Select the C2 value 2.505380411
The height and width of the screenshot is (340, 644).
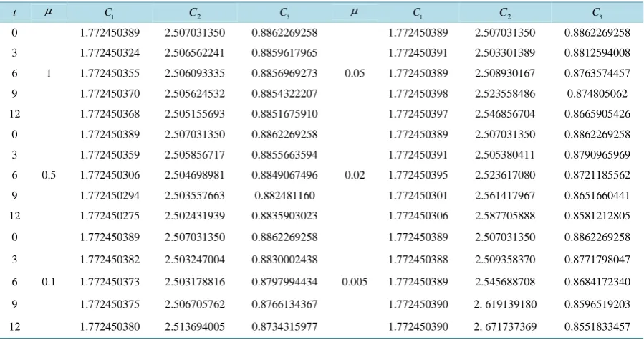(x=505, y=155)
